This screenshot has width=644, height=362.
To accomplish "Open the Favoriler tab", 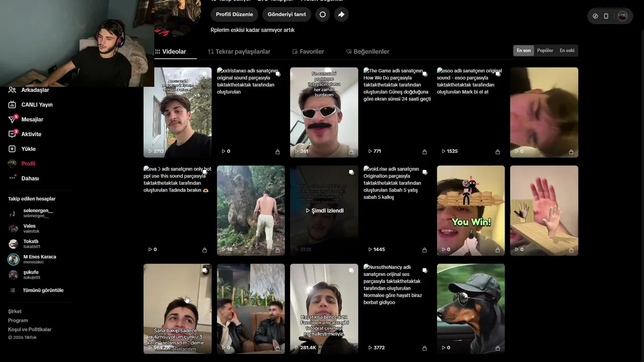I will pyautogui.click(x=308, y=52).
